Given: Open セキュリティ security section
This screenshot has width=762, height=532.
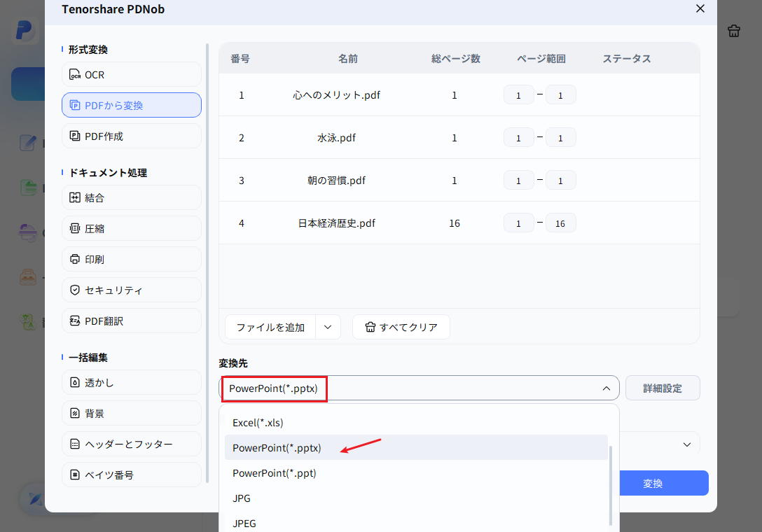Looking at the screenshot, I should 131,290.
